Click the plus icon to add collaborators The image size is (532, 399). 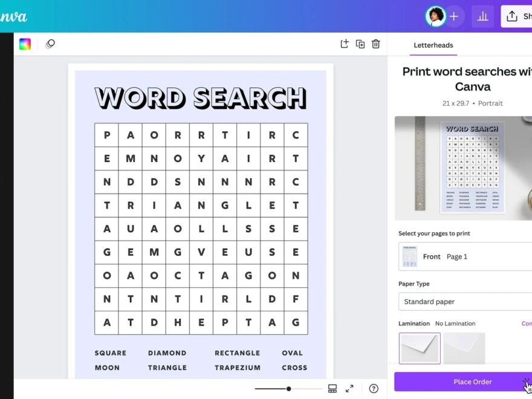(x=454, y=17)
